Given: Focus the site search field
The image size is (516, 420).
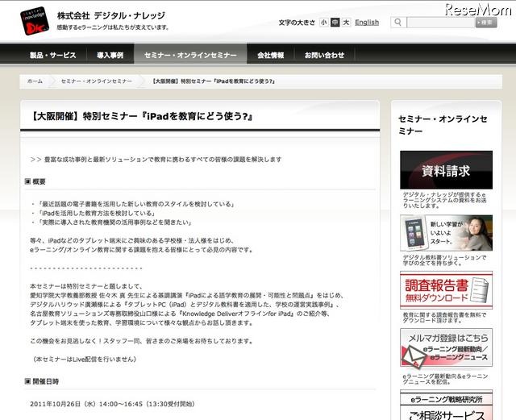Looking at the screenshot, I should point(441,23).
